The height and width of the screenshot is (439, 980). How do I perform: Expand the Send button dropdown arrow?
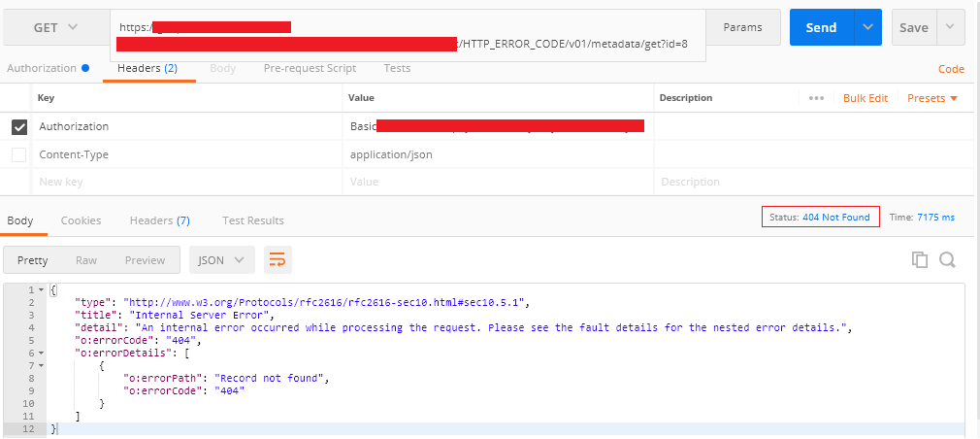(867, 27)
